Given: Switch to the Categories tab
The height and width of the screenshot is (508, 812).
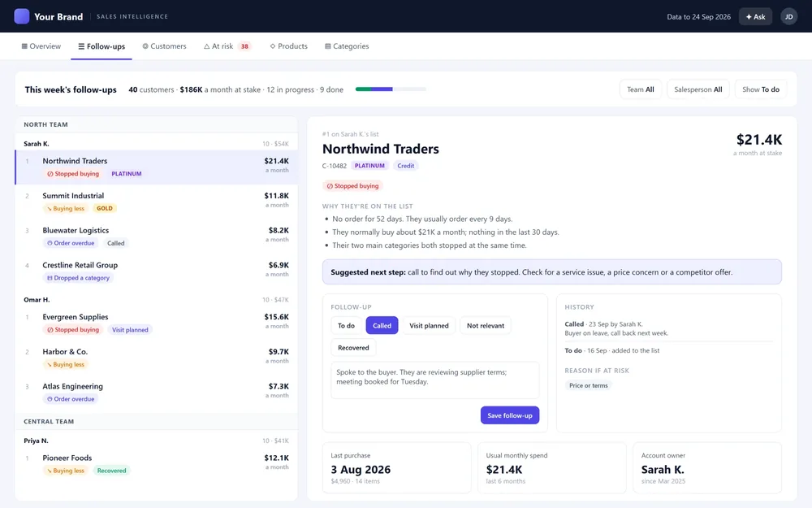Looking at the screenshot, I should [x=347, y=46].
